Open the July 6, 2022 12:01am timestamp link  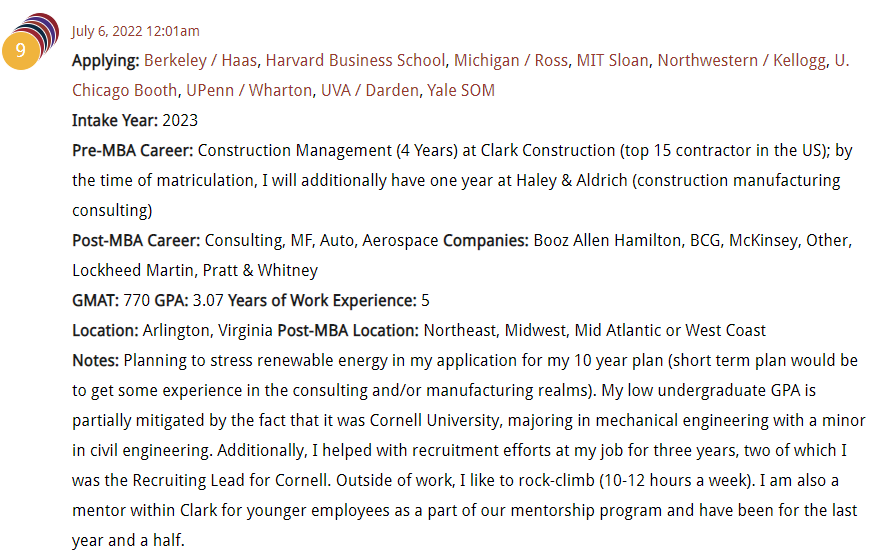click(135, 31)
